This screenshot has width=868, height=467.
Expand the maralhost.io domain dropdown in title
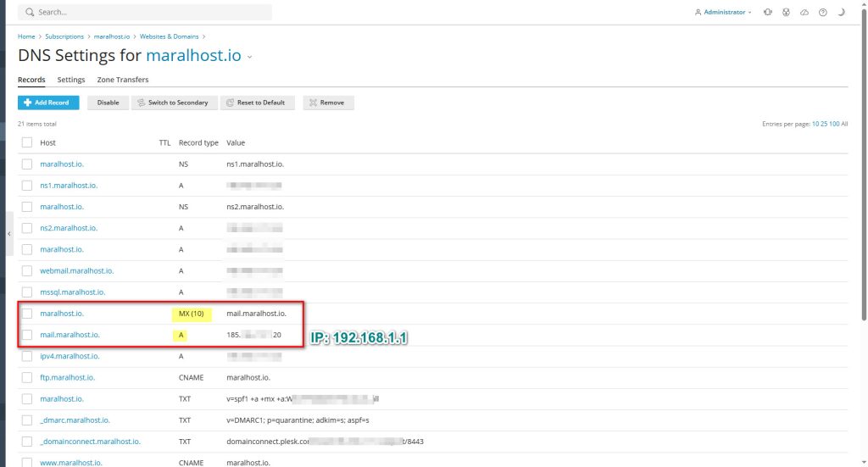click(x=249, y=57)
